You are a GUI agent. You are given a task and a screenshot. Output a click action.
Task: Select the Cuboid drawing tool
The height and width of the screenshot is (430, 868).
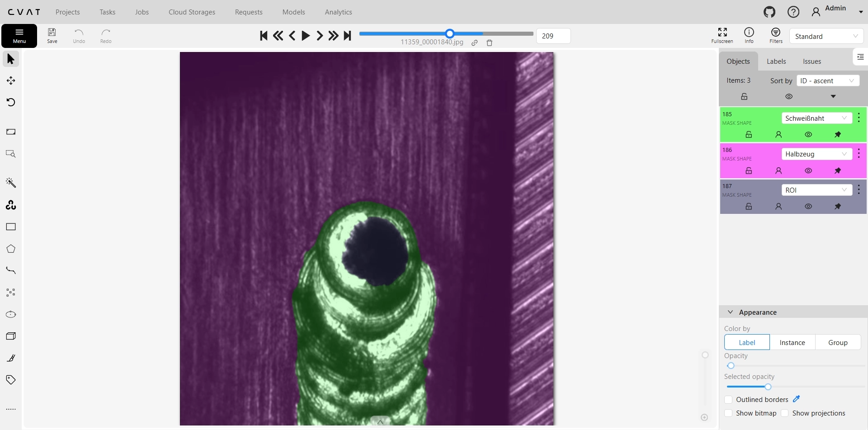coord(10,335)
